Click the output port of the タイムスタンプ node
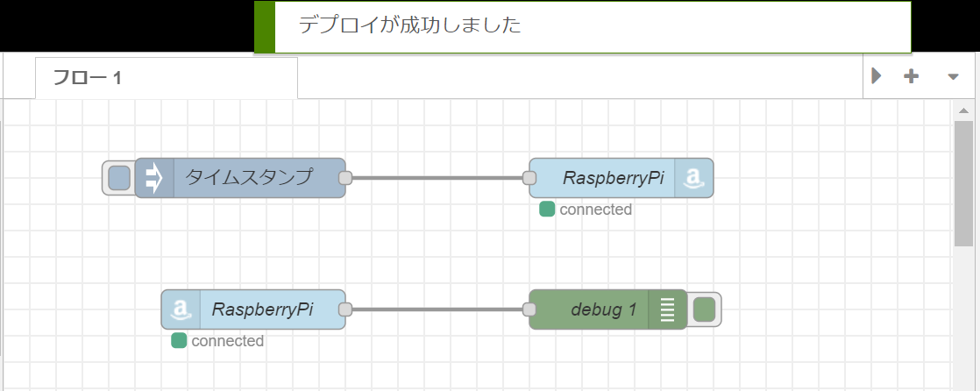The width and height of the screenshot is (980, 391). (x=345, y=178)
